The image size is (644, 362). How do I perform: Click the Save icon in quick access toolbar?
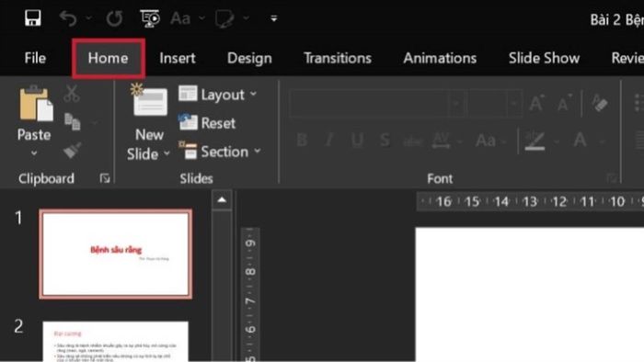click(33, 18)
